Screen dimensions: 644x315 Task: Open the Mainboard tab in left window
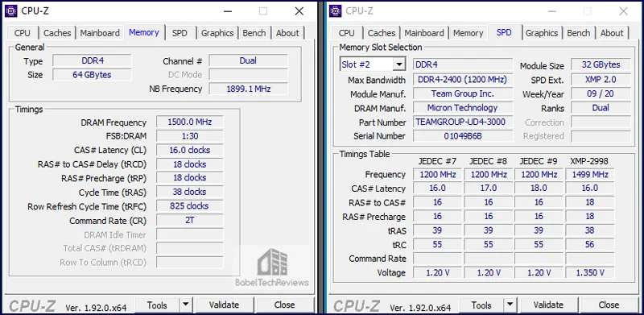(100, 33)
